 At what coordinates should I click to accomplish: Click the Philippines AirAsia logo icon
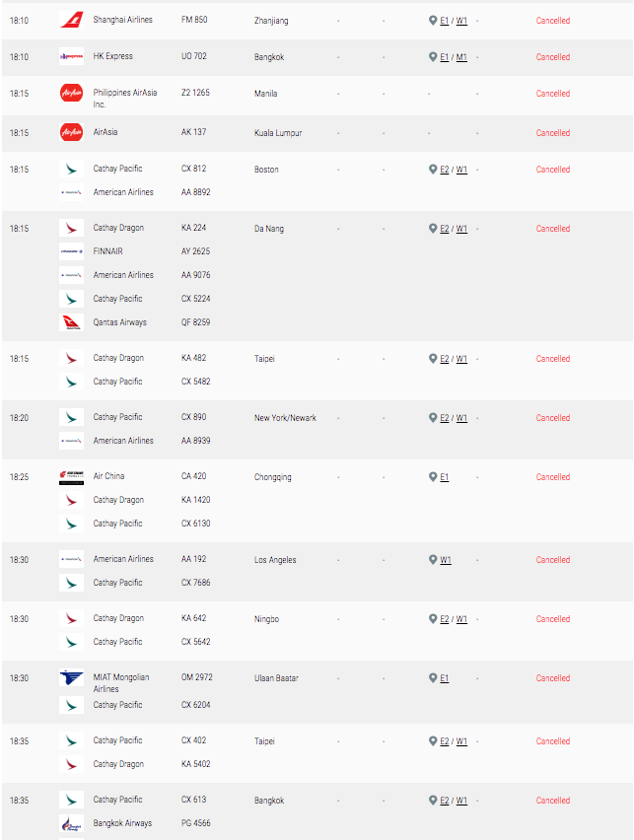[x=71, y=93]
